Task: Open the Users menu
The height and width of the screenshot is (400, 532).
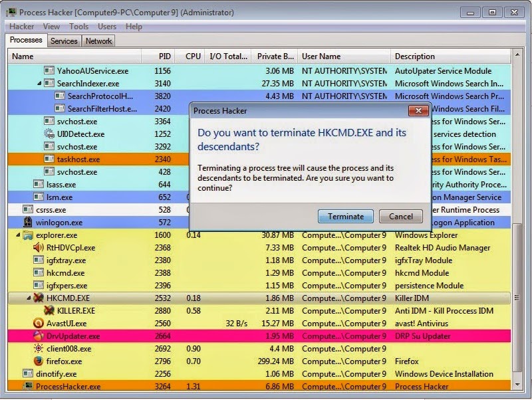Action: point(107,27)
